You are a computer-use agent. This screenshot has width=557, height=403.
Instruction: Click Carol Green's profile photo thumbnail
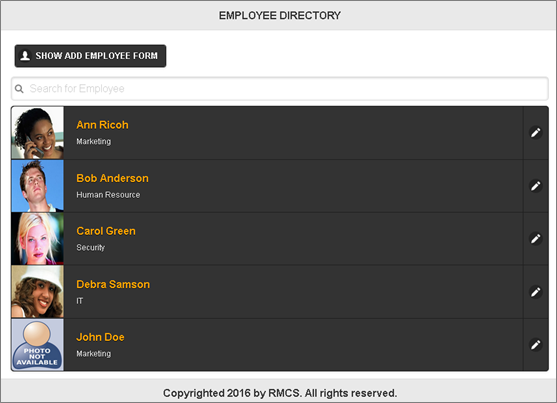point(38,239)
